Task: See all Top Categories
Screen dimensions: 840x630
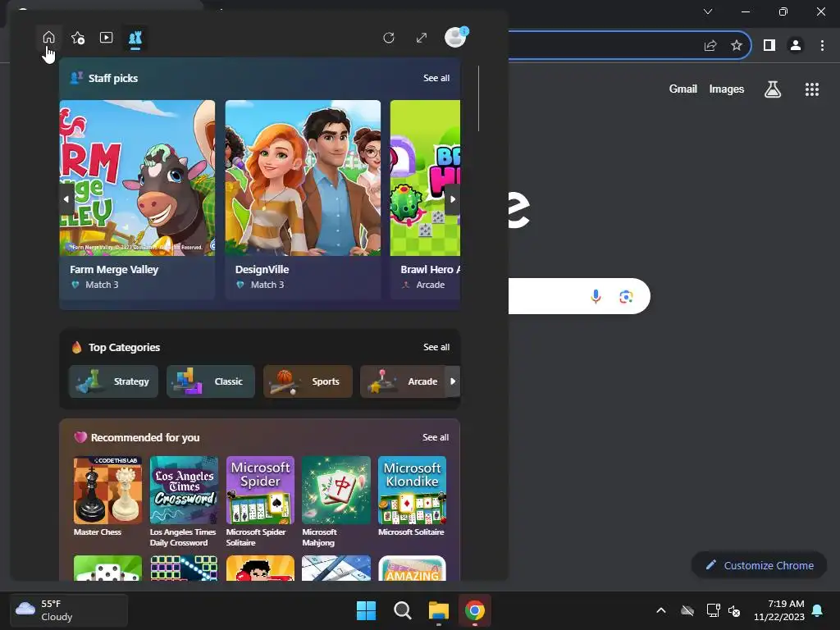Action: pyautogui.click(x=436, y=347)
